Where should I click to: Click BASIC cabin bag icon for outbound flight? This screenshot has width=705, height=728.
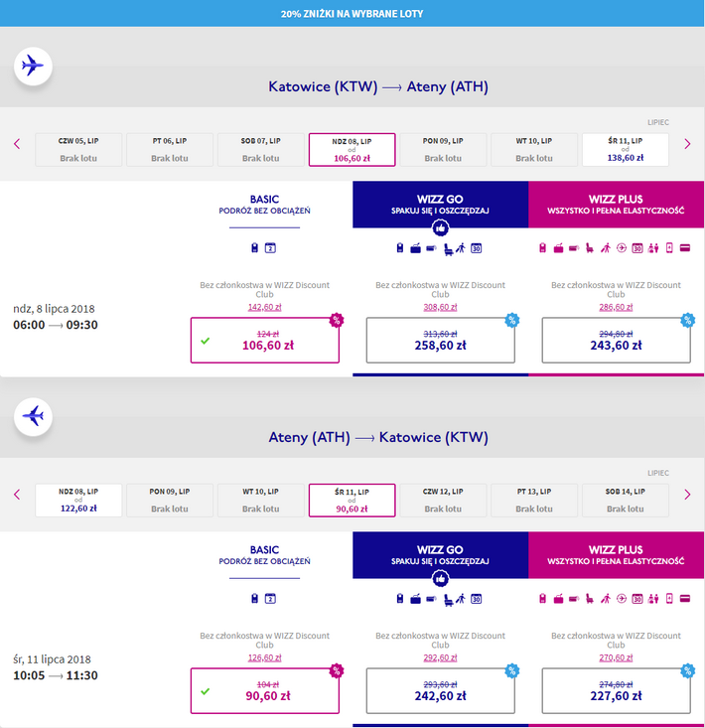pos(254,248)
